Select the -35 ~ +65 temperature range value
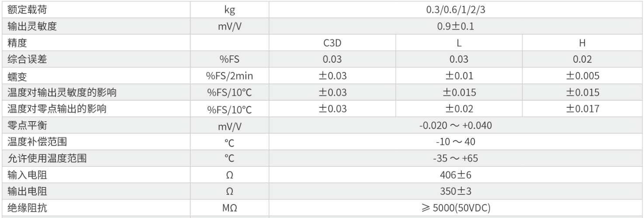 click(x=456, y=158)
